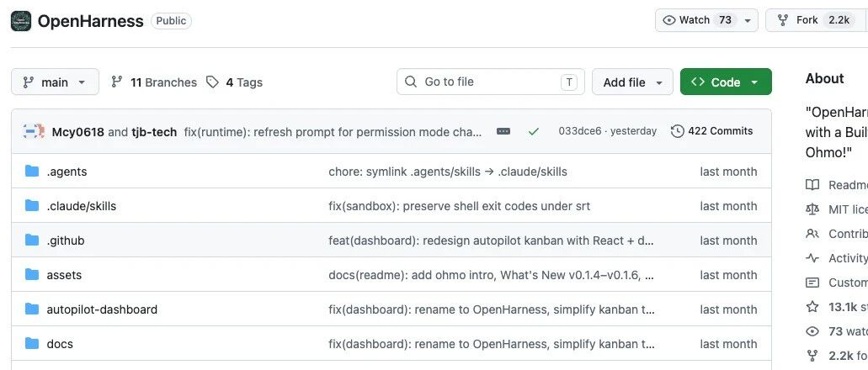Viewport: 868px width, 370px height.
Task: Open the .agents folder
Action: [67, 172]
